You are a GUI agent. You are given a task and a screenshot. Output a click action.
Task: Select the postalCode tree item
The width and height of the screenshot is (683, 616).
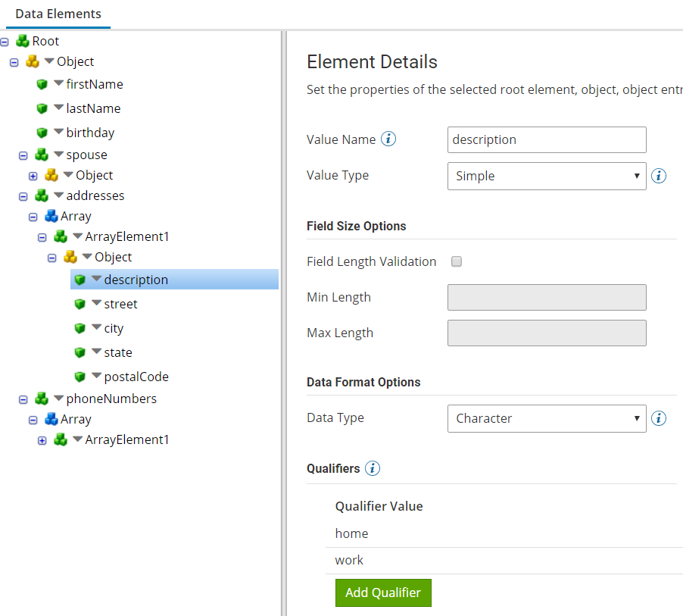[x=136, y=377]
